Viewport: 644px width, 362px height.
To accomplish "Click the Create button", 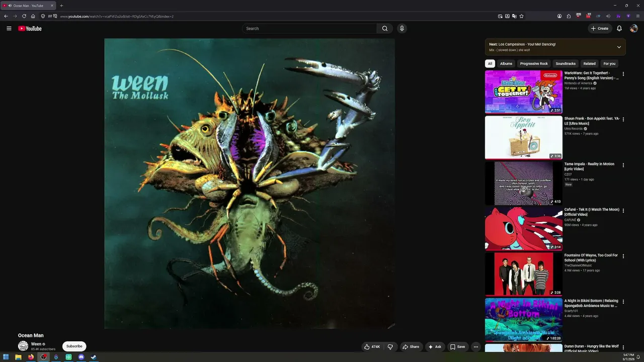I will pos(600,29).
